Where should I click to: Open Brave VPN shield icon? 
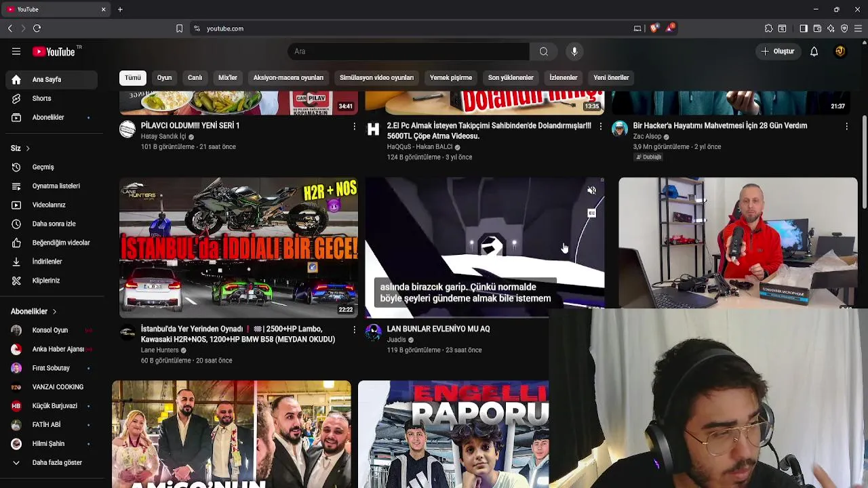click(x=844, y=28)
